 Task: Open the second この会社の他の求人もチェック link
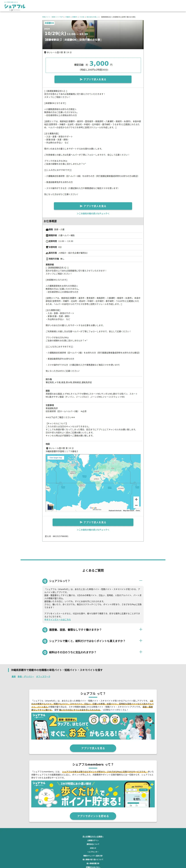93,530
